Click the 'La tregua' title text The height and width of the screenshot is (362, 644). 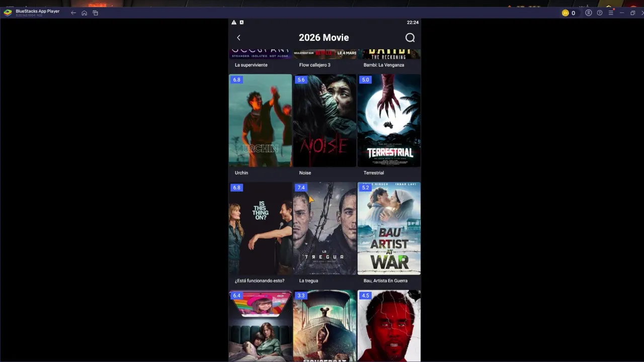point(308,281)
